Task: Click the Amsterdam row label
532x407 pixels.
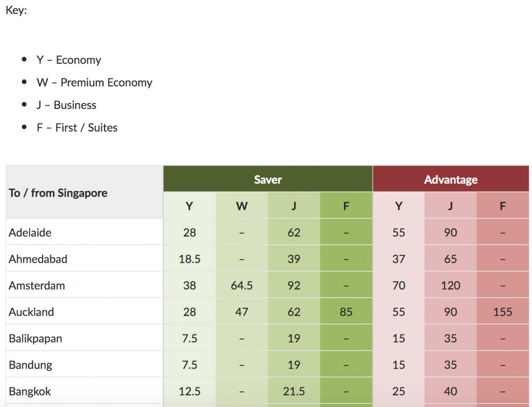Action: pyautogui.click(x=37, y=286)
